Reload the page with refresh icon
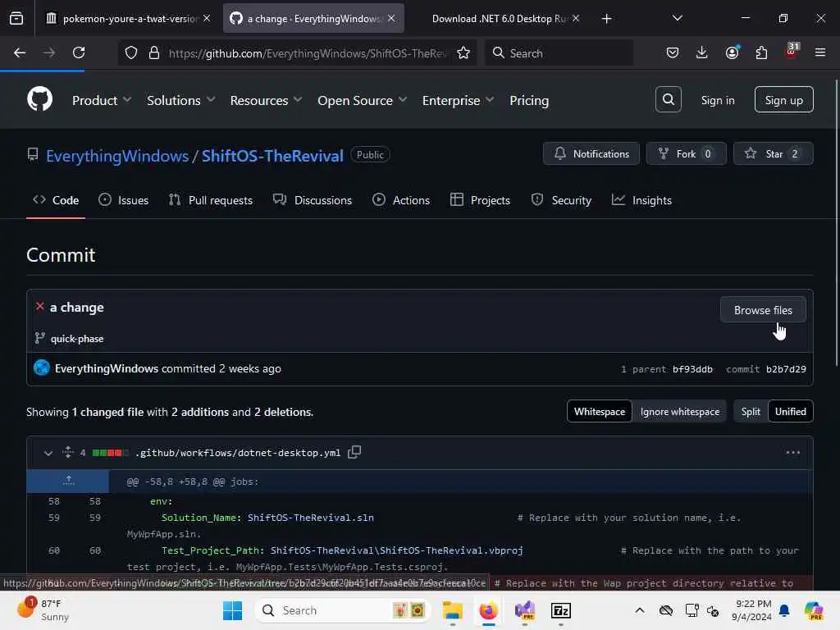Viewport: 840px width, 630px height. click(x=79, y=52)
